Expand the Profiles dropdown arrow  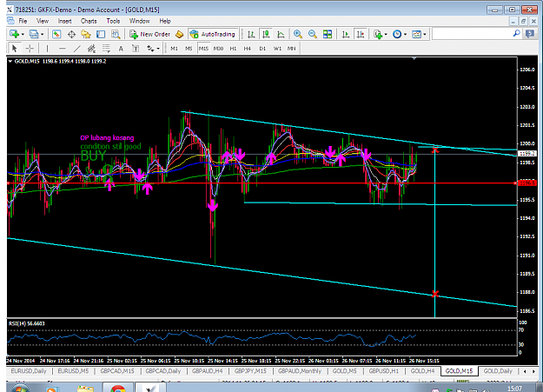tap(43, 34)
